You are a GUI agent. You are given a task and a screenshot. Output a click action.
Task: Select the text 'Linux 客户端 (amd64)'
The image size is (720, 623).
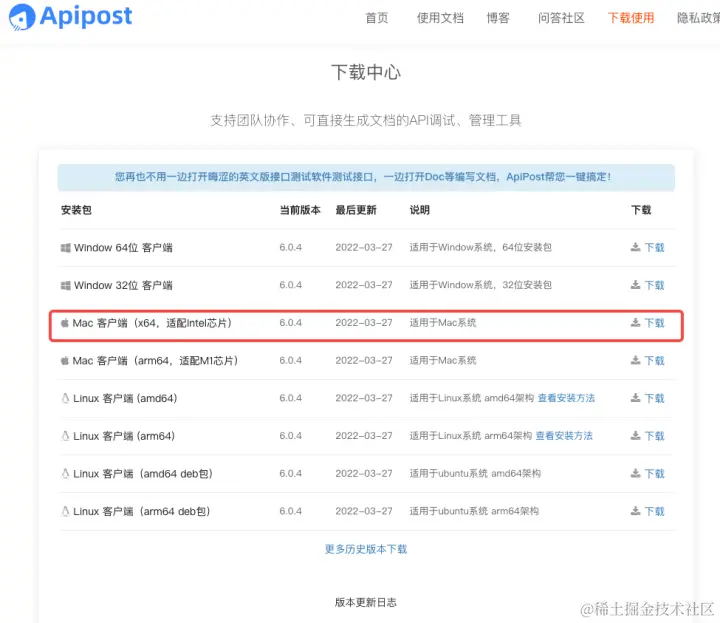pyautogui.click(x=125, y=398)
